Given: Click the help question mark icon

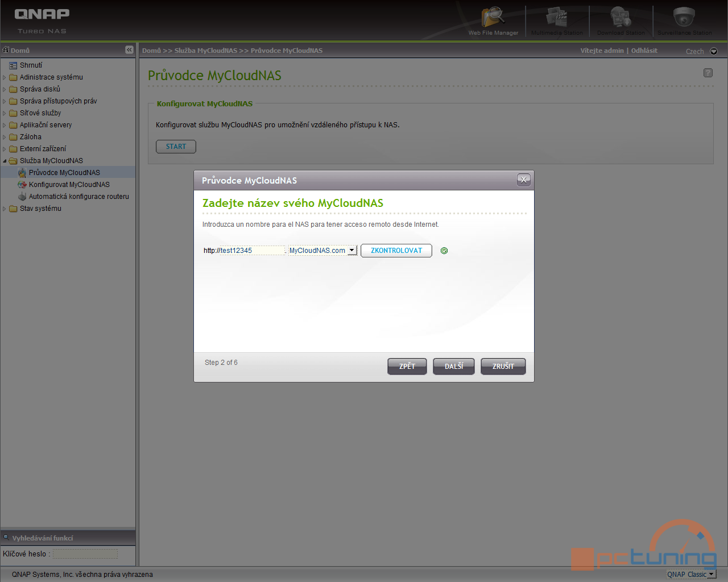Looking at the screenshot, I should (708, 73).
